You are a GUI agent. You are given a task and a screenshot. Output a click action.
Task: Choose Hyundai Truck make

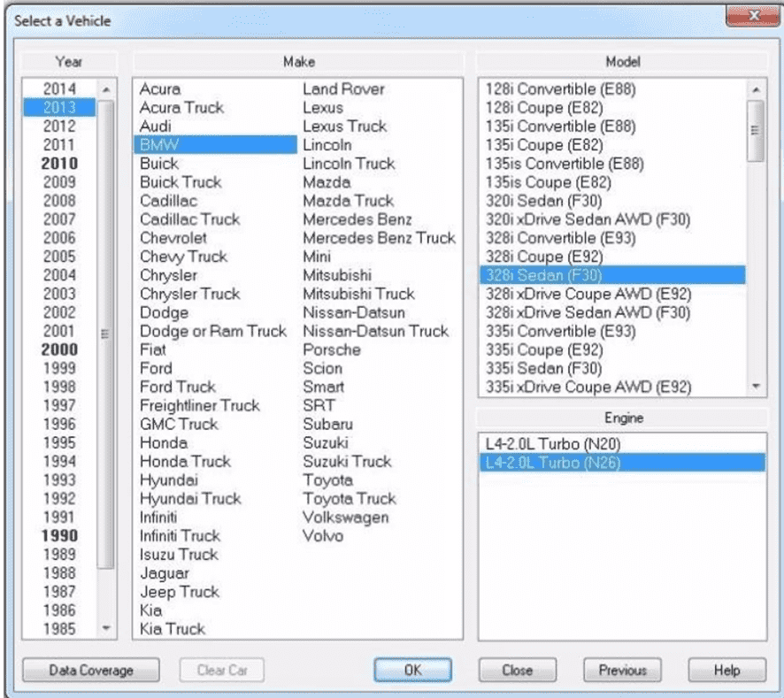(x=190, y=498)
